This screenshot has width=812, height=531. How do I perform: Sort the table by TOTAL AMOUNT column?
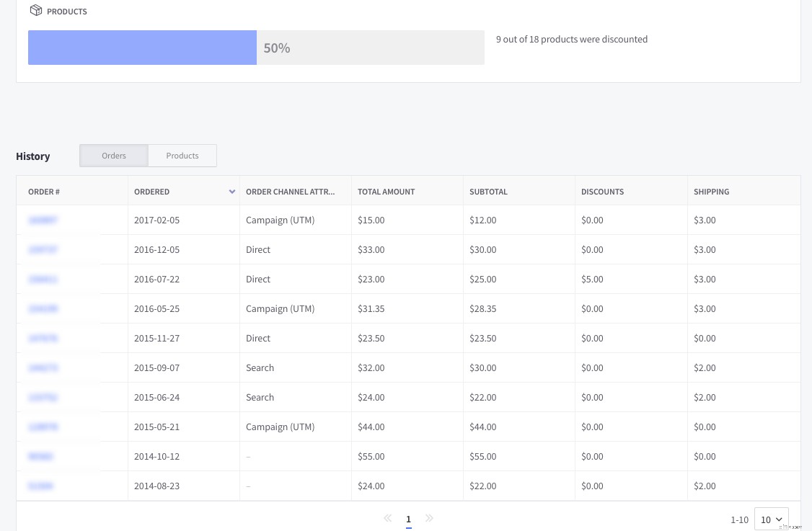click(386, 192)
